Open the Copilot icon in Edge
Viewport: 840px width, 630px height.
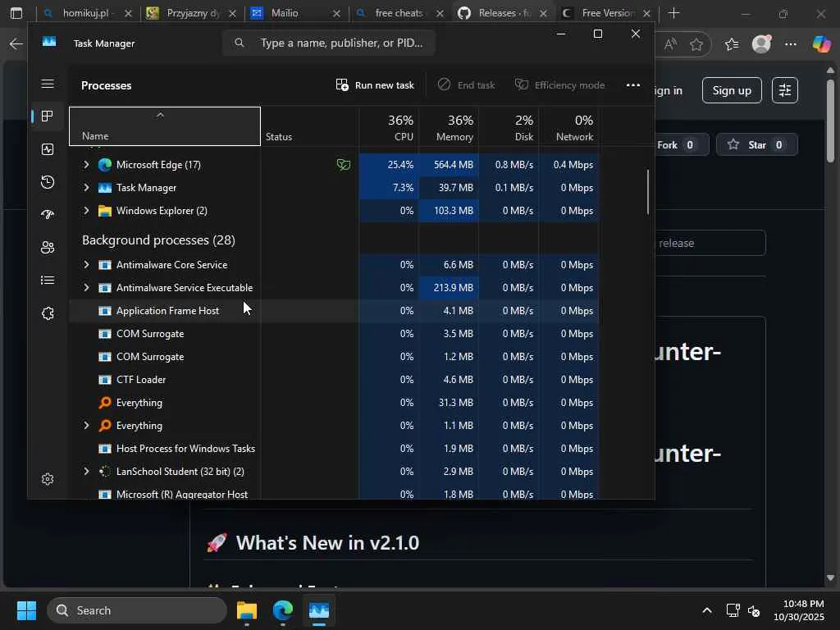pos(821,44)
